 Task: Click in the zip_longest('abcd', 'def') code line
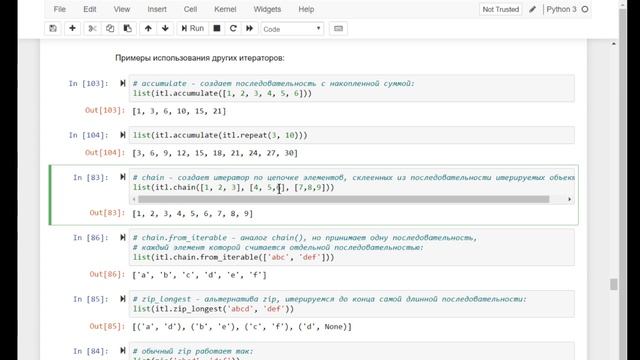click(213, 309)
